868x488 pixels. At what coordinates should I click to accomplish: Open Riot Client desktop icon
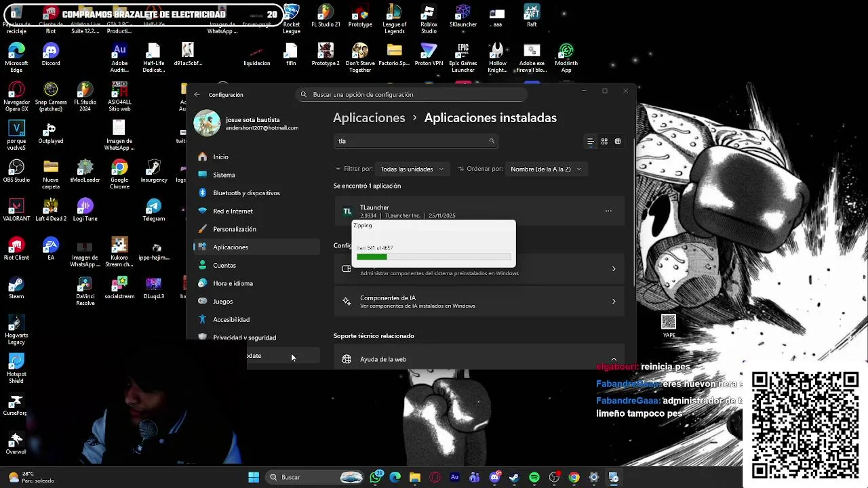coord(16,249)
